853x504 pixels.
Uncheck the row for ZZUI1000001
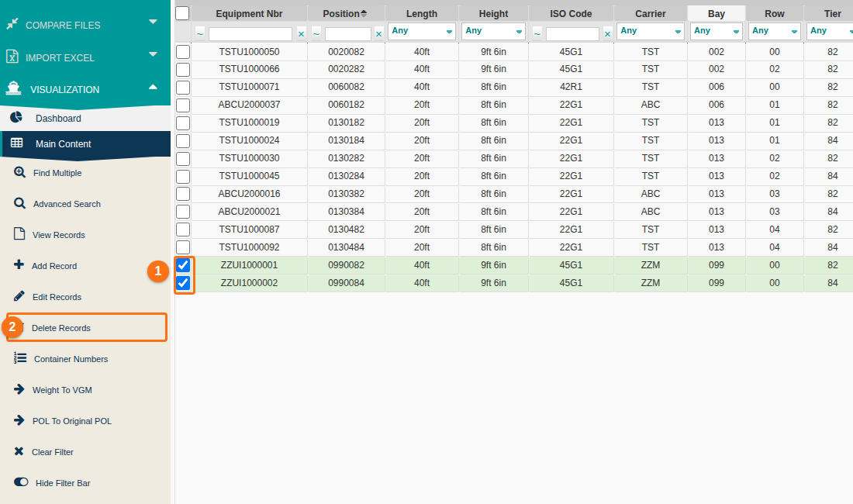tap(183, 264)
